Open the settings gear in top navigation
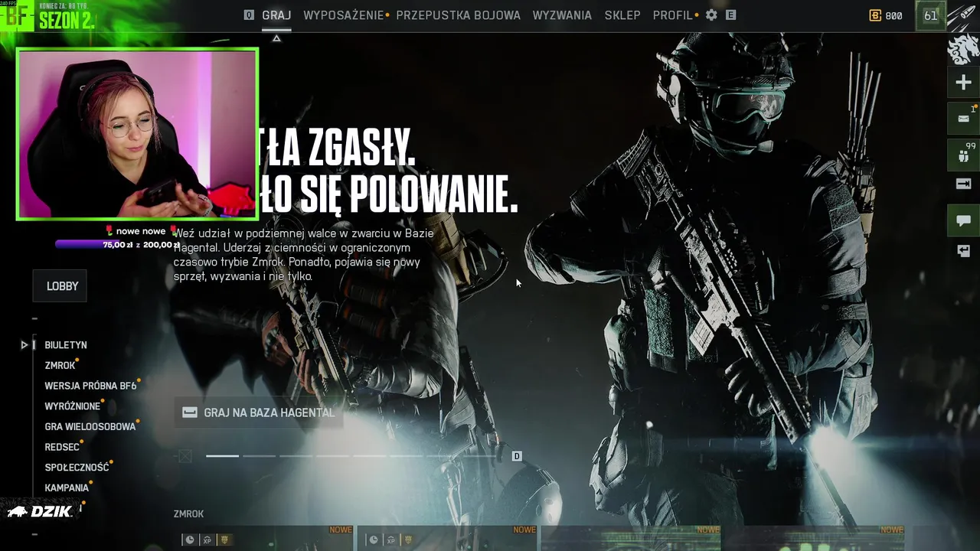980x551 pixels. (711, 15)
